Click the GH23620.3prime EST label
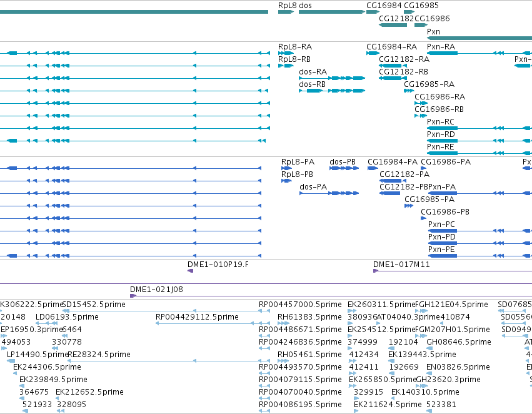Image resolution: width=532 pixels, height=414 pixels. coord(448,380)
